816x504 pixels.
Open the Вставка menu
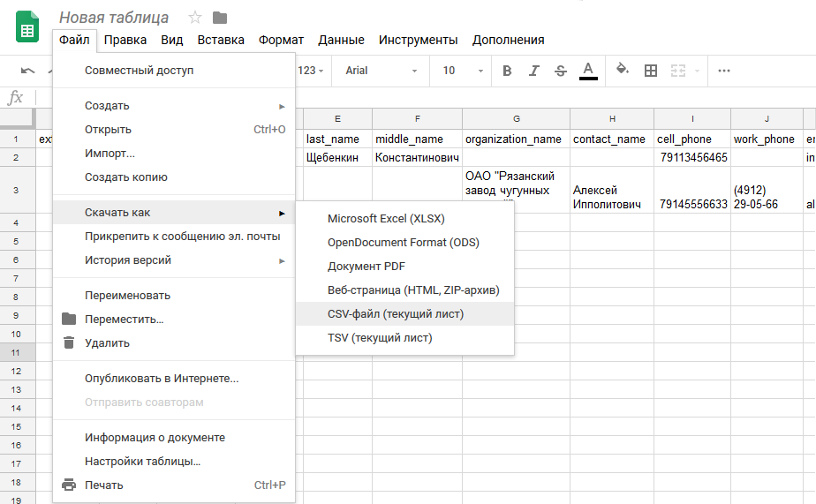pyautogui.click(x=221, y=40)
